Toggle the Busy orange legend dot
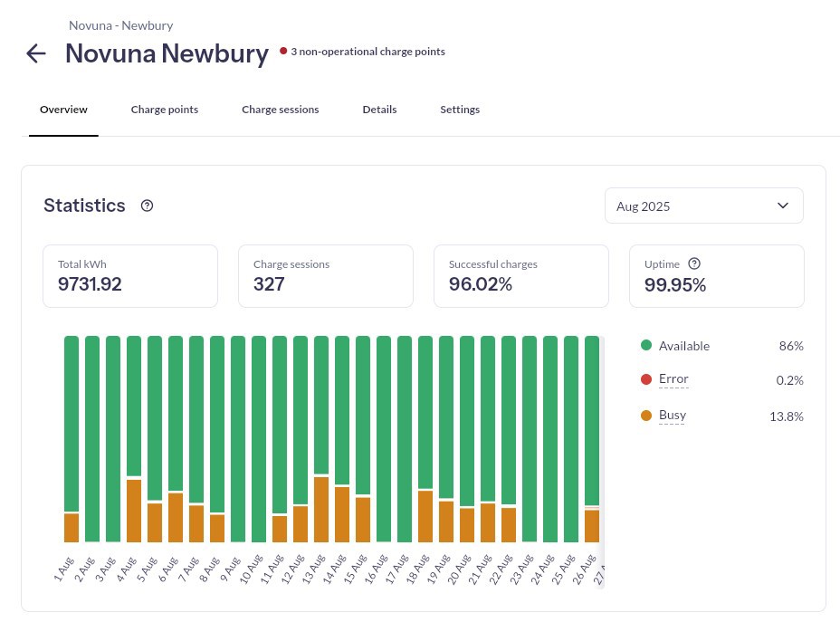The height and width of the screenshot is (622, 840). click(x=646, y=416)
